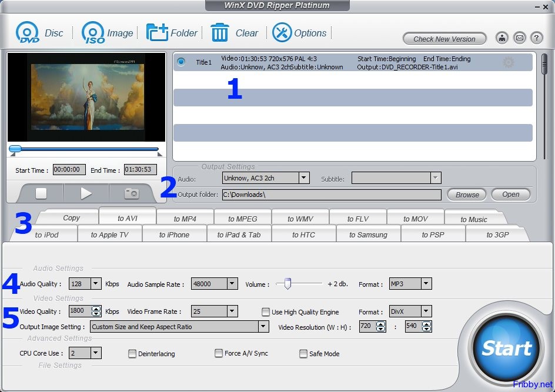Screen dimensions: 555x392
Task: Open the Title1 settings gear
Action: (x=509, y=63)
